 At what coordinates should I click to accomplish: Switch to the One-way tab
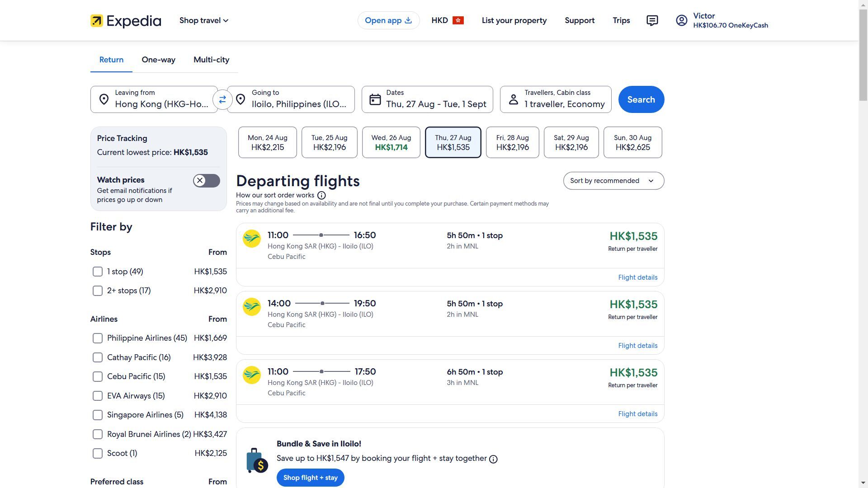coord(158,60)
